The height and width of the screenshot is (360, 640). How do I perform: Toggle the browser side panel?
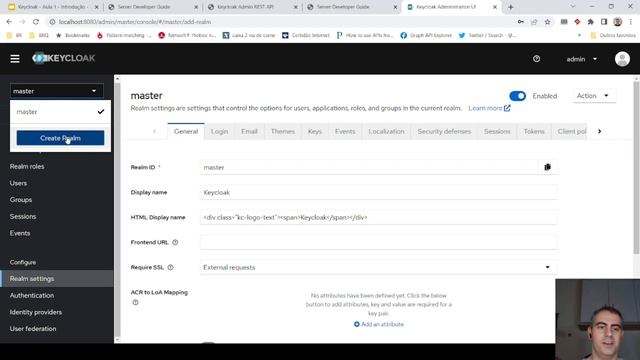click(x=604, y=22)
